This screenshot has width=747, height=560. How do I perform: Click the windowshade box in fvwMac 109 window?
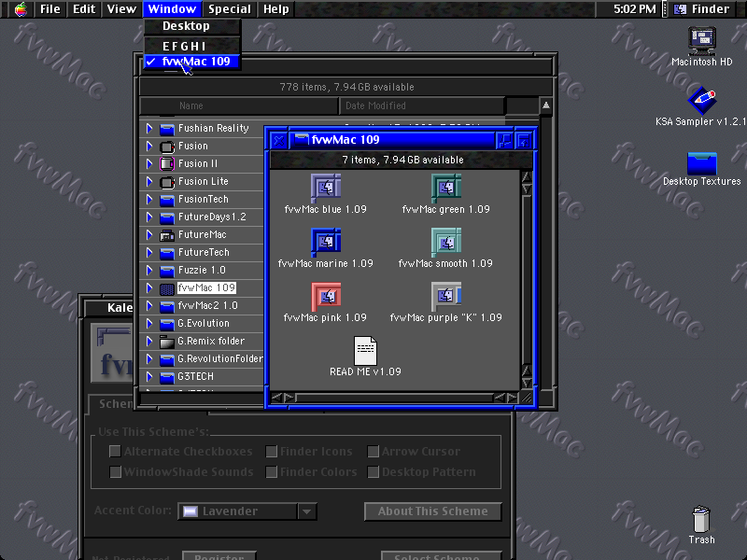point(524,141)
